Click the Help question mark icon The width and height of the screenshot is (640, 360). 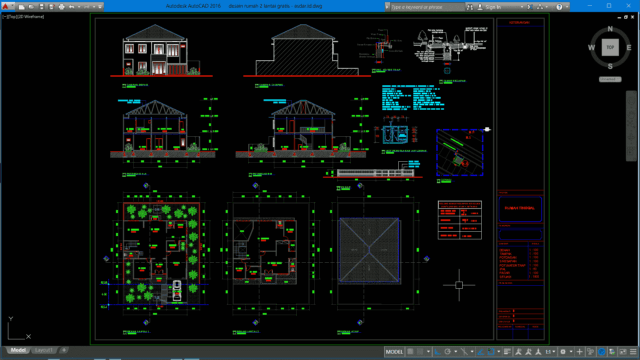559,7
